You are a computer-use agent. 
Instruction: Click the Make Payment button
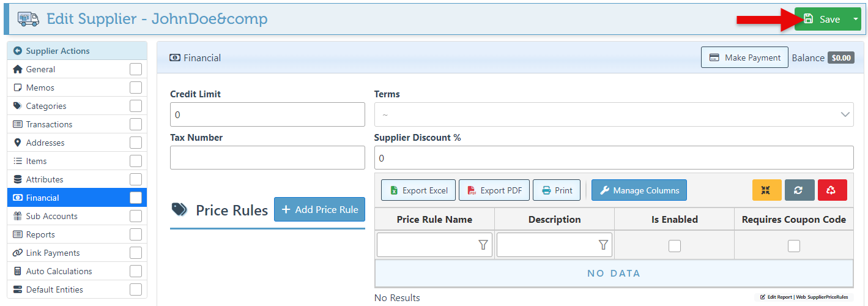tap(744, 58)
